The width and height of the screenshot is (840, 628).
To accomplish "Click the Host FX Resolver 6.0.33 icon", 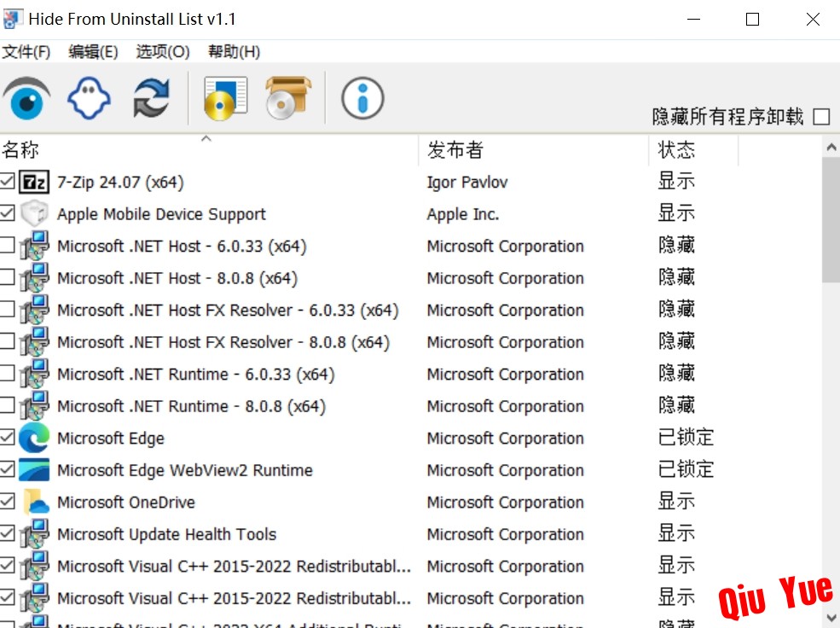I will click(34, 311).
